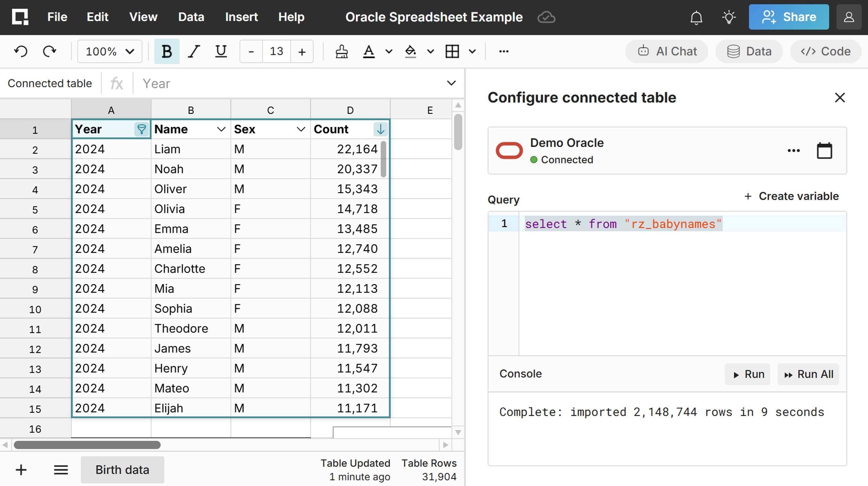
Task: Expand the formula bar chevron
Action: pos(451,83)
